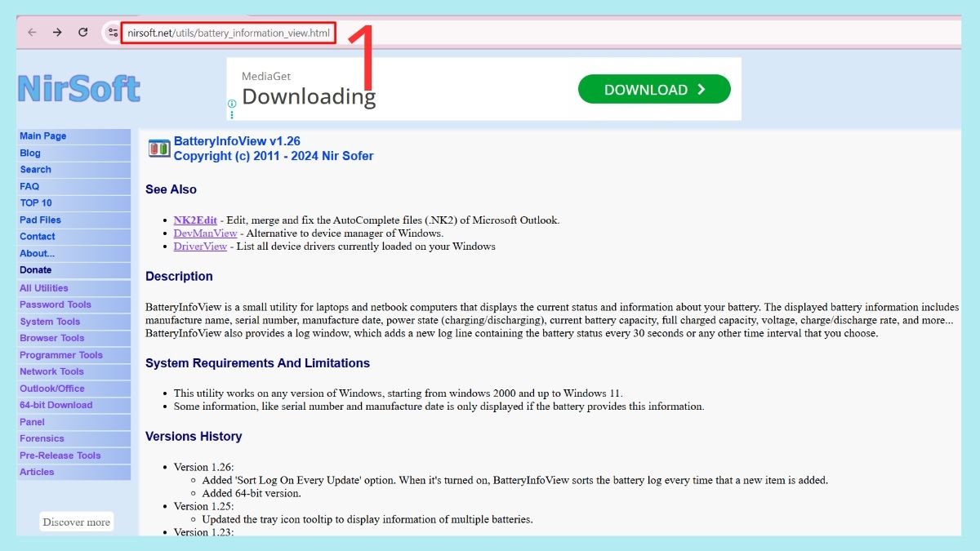
Task: Follow the DriverView link
Action: [x=200, y=247]
